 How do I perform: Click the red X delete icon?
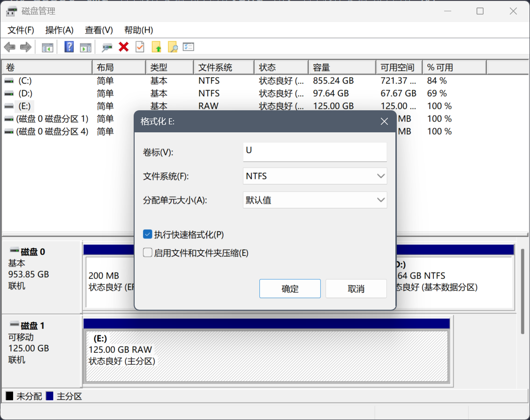pos(124,47)
